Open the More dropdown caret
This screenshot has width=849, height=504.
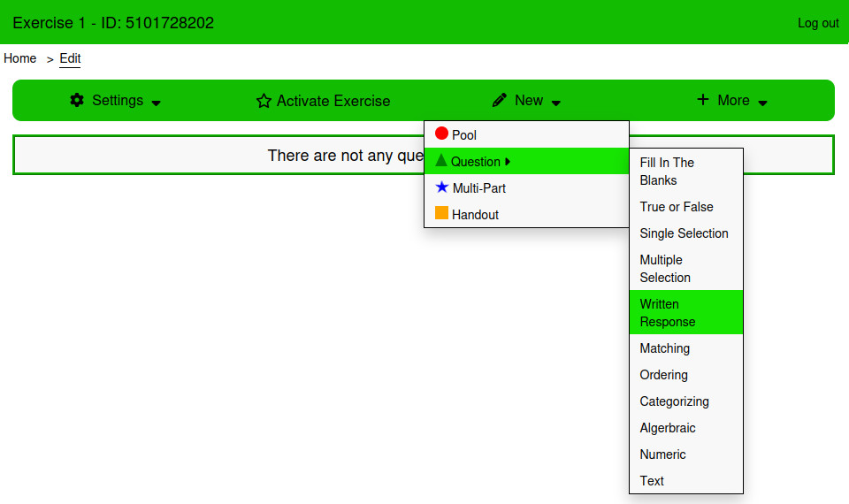(762, 103)
